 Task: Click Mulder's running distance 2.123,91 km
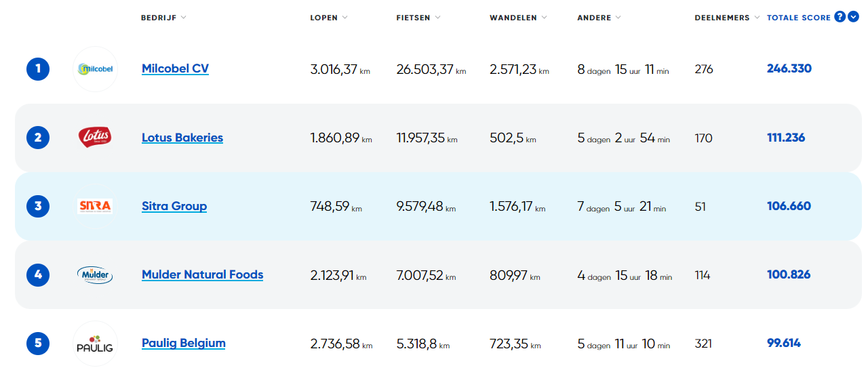coord(338,275)
